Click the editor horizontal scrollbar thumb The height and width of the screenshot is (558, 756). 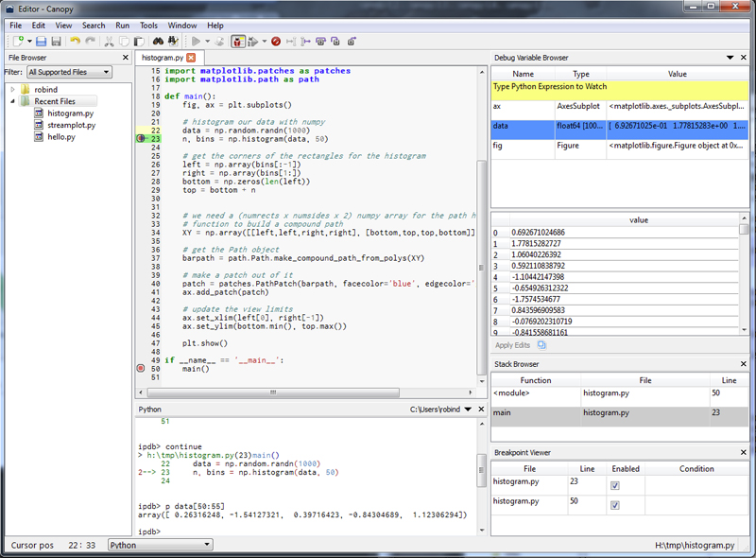(273, 392)
